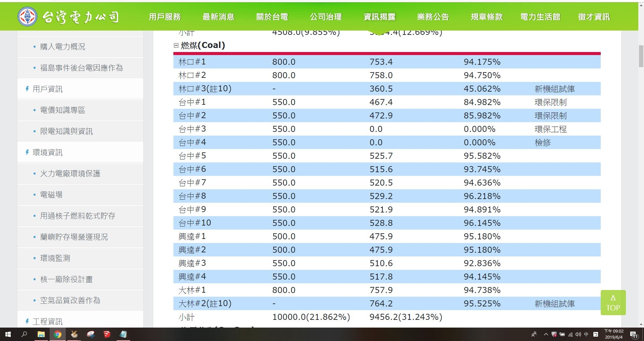The height and width of the screenshot is (341, 644).
Task: Select the 528.8 value for 台中#10
Action: click(x=381, y=223)
